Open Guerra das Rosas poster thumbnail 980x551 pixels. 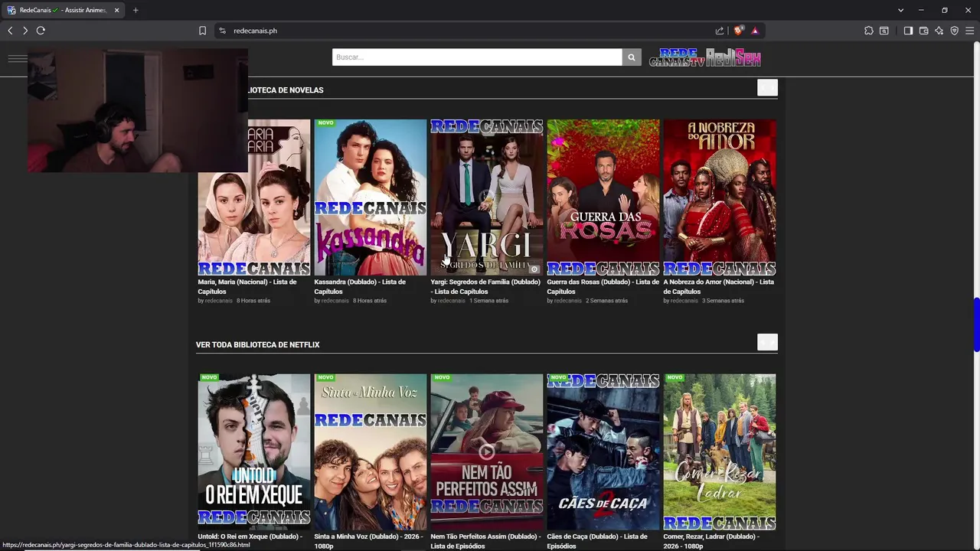click(x=603, y=197)
